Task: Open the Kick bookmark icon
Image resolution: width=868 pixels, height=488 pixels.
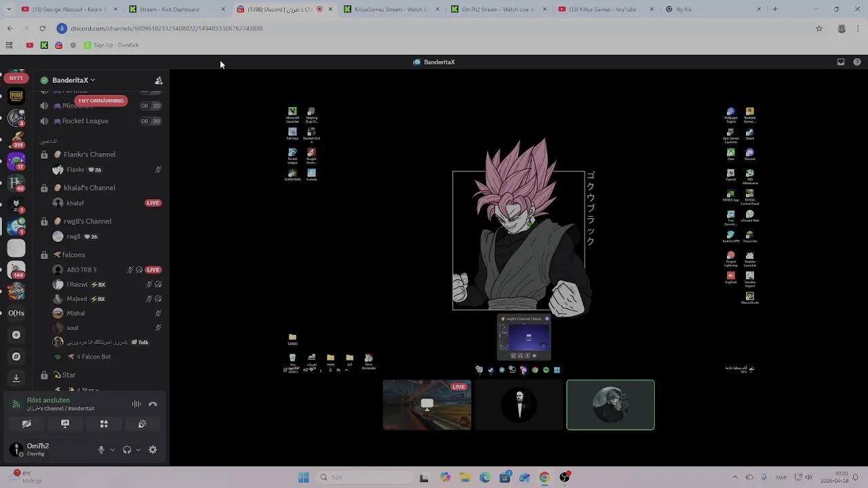Action: pyautogui.click(x=44, y=45)
